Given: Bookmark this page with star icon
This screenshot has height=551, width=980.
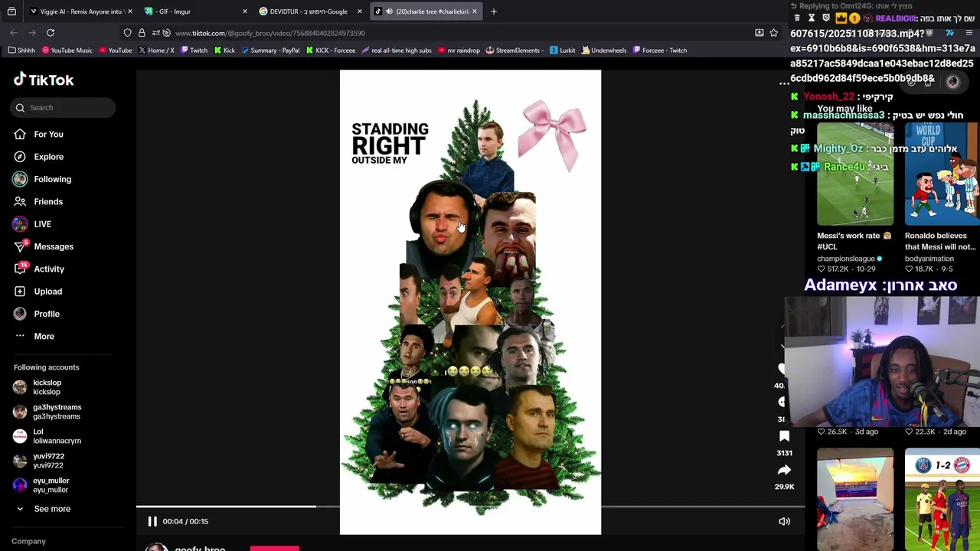Looking at the screenshot, I should [x=774, y=33].
